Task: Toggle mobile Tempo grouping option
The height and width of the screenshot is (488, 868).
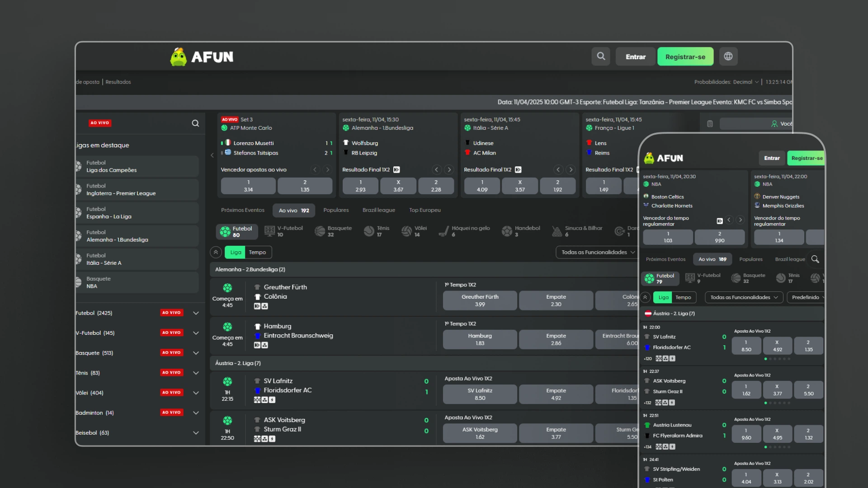Action: tap(684, 297)
